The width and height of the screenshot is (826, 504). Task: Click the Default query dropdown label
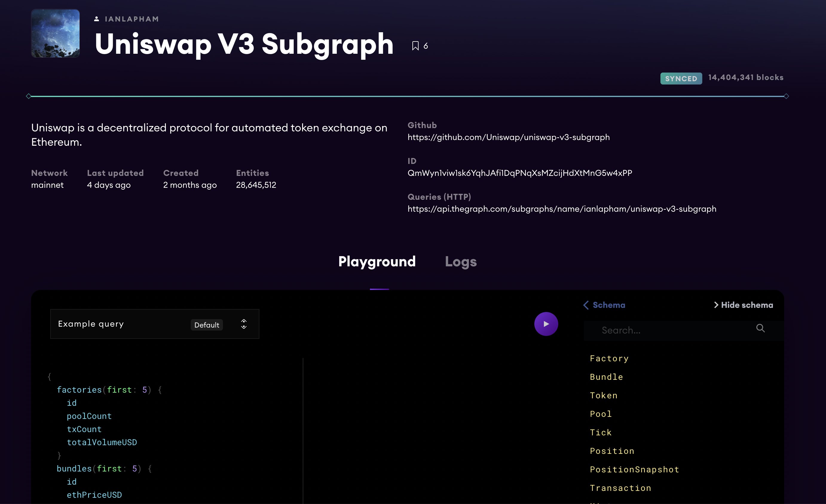206,325
